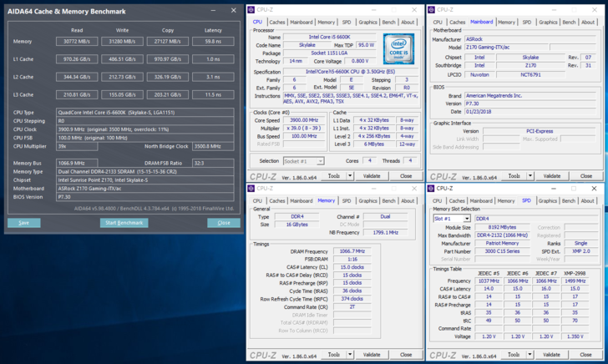Click the Close button in the SPD window
The height and width of the screenshot is (364, 608).
(x=585, y=355)
